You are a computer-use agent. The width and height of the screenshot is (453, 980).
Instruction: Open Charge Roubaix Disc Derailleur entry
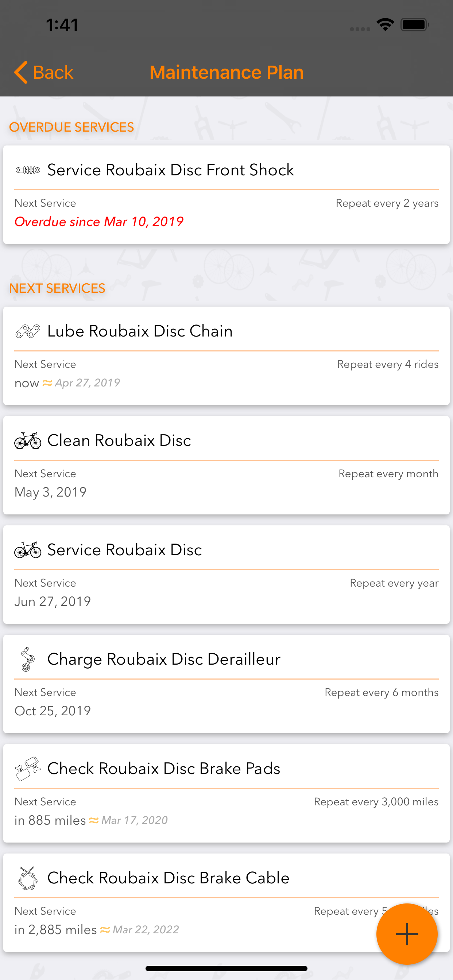click(x=226, y=684)
